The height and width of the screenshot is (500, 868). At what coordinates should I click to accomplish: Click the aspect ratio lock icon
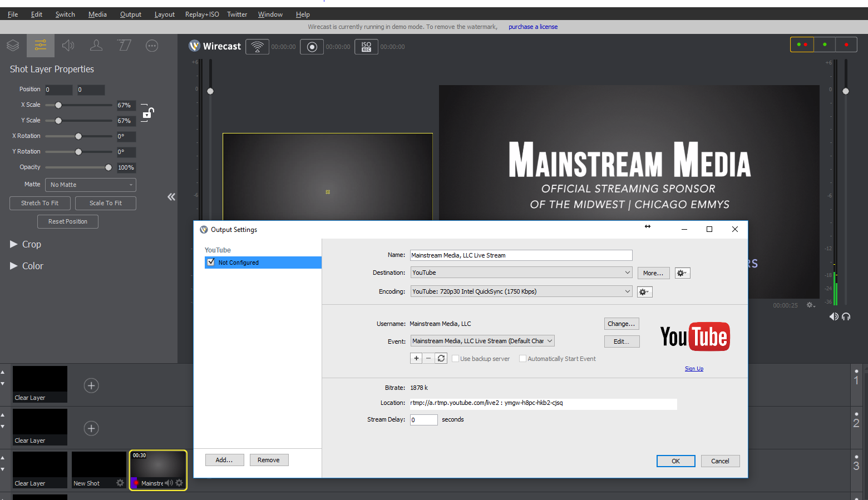[x=147, y=113]
